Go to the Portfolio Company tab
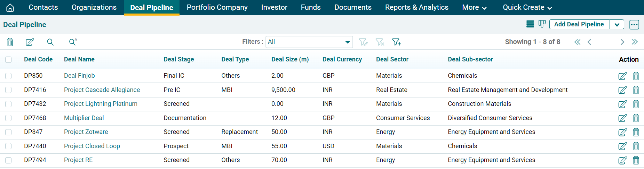 (217, 7)
